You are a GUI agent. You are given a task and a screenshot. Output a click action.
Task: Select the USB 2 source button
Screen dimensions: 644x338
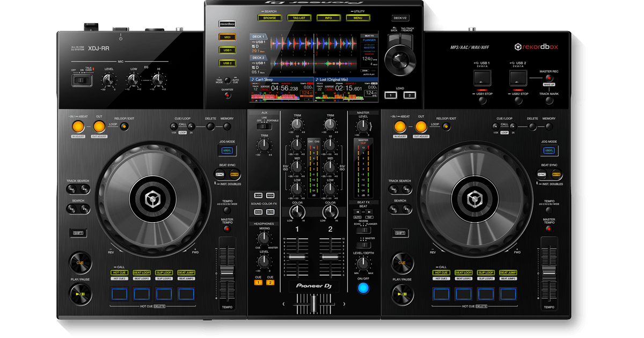[x=227, y=63]
